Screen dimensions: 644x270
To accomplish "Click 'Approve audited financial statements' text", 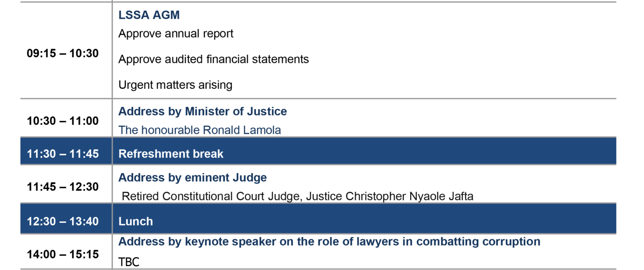I will pyautogui.click(x=213, y=59).
